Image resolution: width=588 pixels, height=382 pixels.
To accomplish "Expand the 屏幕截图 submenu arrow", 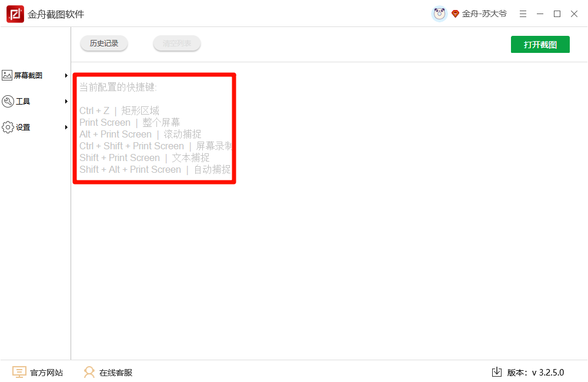I will (x=66, y=75).
